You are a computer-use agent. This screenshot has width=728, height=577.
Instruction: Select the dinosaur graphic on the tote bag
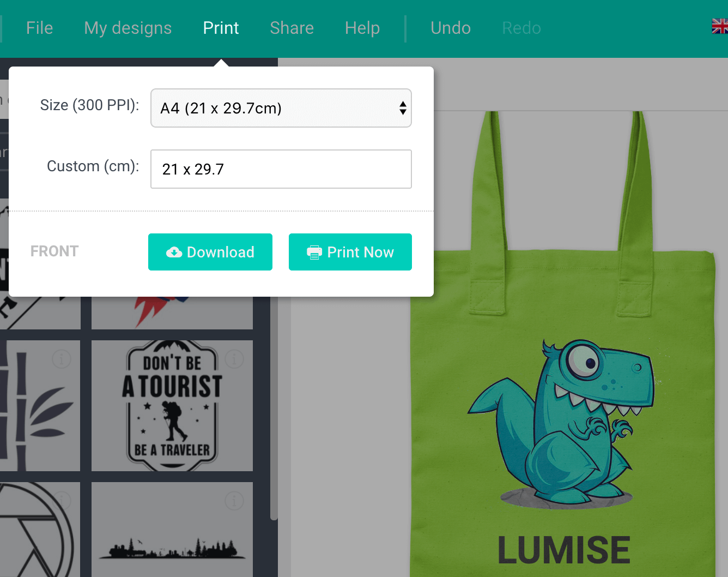[561, 423]
